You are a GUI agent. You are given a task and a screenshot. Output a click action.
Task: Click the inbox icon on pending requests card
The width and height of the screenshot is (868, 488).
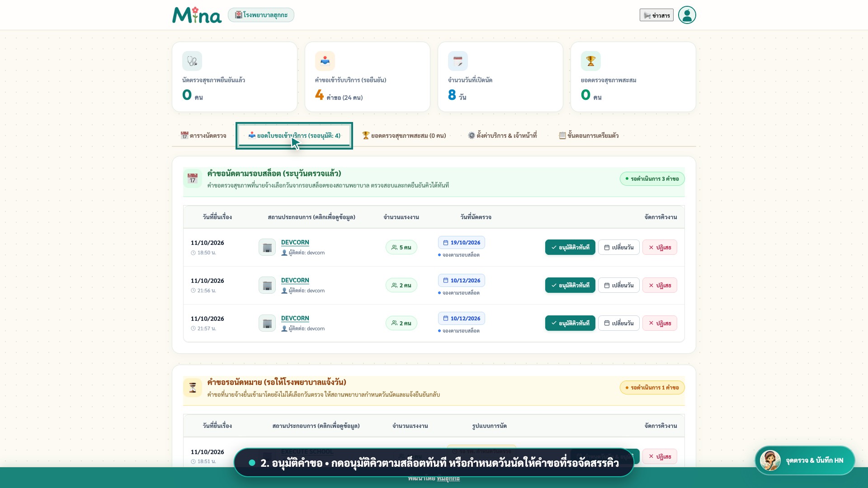(x=325, y=61)
